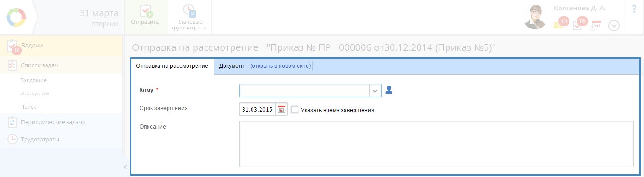Pick a recipient using the person icon
Image resolution: width=644 pixels, height=177 pixels.
click(389, 90)
